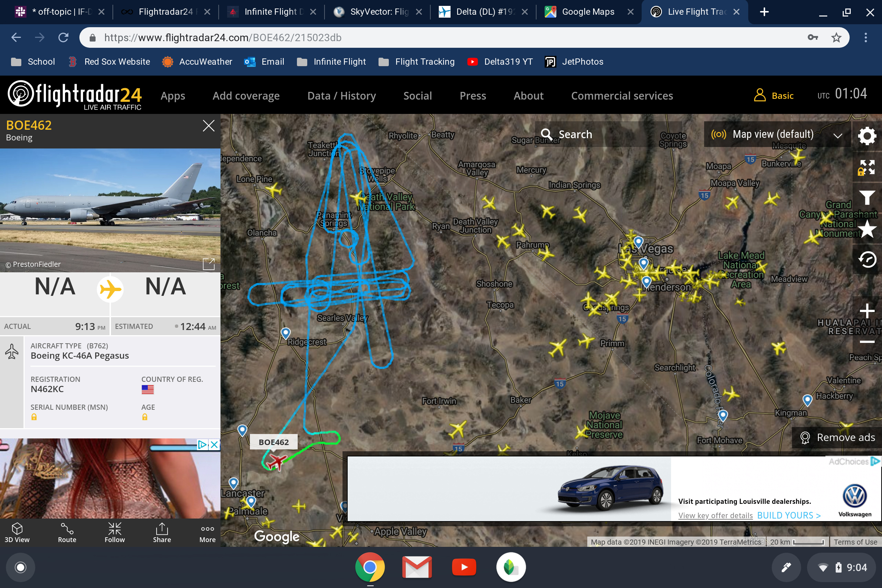
Task: Open the Data / History menu
Action: [x=341, y=96]
